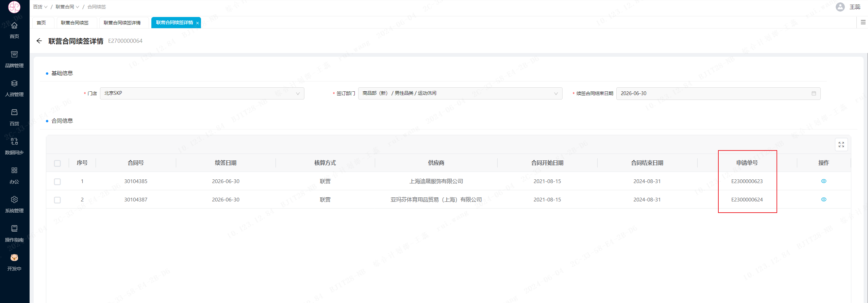
Task: Close the active 联营合同续签详情 tab
Action: point(197,23)
